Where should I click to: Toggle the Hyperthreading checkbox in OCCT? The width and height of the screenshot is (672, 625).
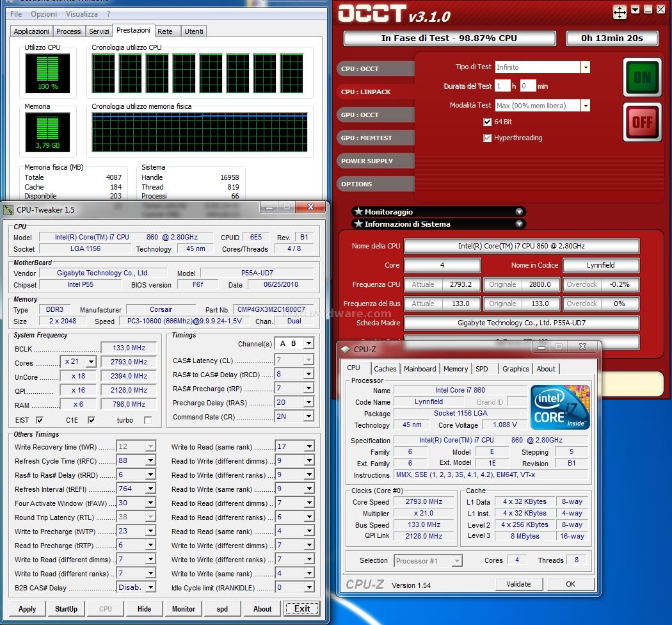coord(487,138)
